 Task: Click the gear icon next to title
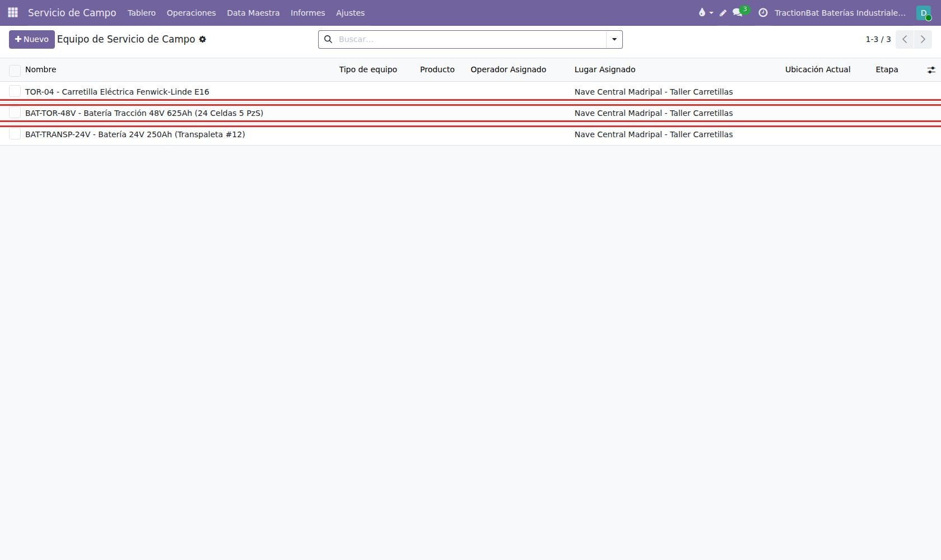tap(203, 39)
